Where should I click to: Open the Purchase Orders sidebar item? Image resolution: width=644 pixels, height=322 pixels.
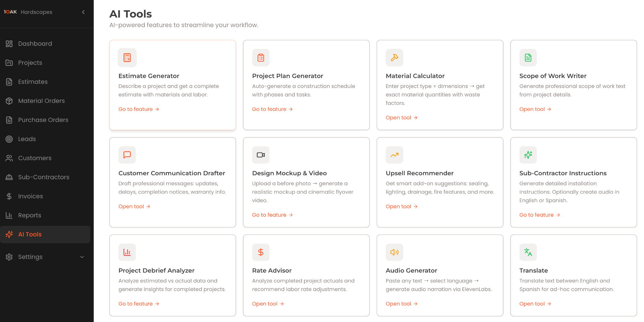(x=45, y=120)
